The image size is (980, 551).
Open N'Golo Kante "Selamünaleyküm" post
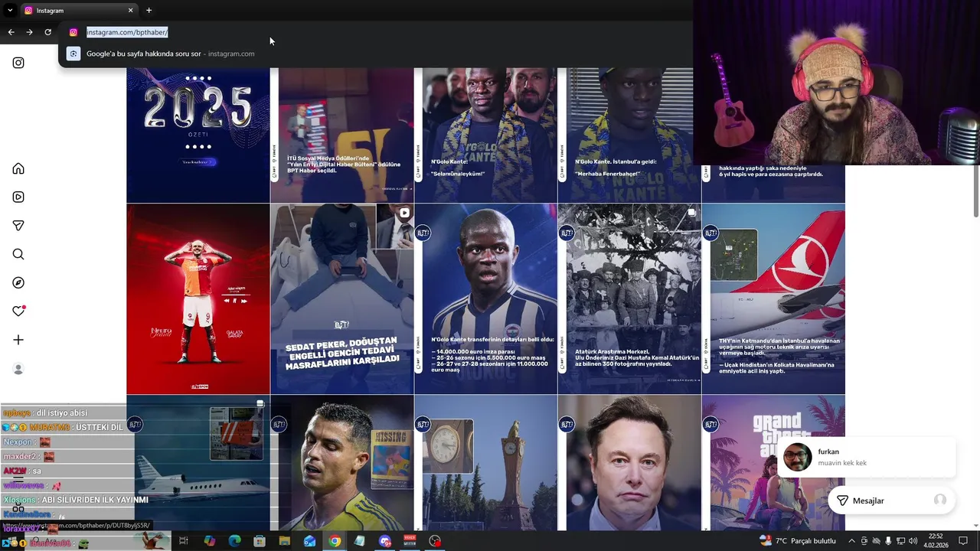(485, 135)
